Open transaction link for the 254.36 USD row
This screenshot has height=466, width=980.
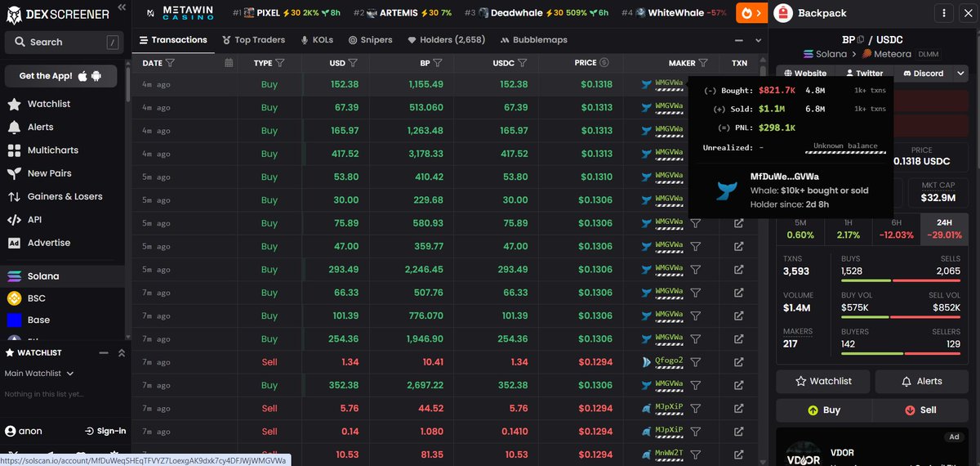point(738,338)
